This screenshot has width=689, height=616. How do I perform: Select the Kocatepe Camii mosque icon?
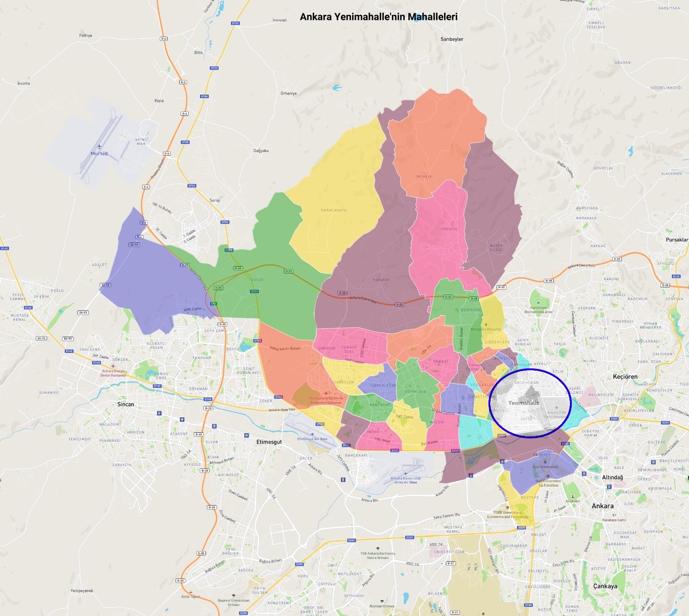pos(614,515)
